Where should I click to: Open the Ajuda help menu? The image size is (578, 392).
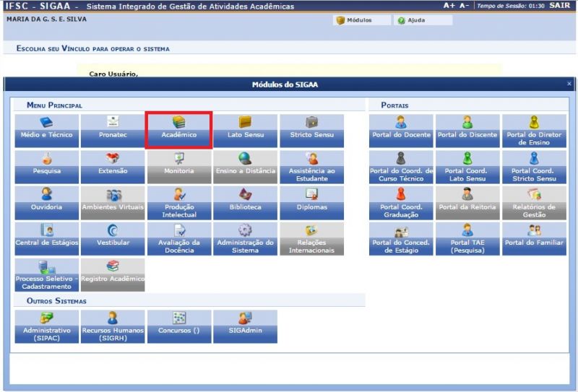pyautogui.click(x=412, y=20)
